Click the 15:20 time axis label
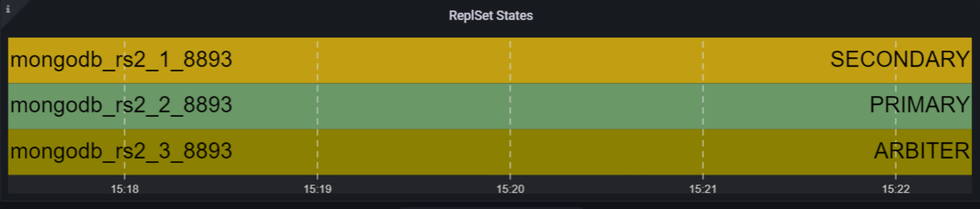The image size is (980, 209). point(510,189)
